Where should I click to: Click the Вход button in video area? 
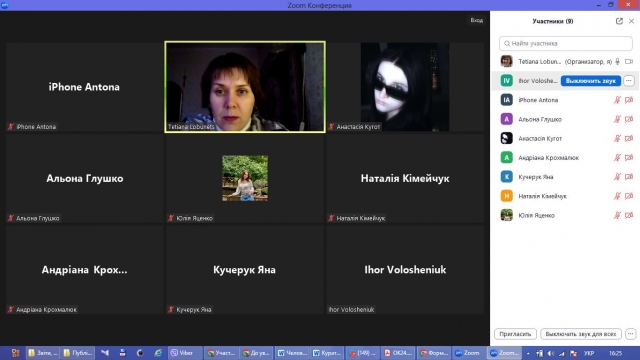[x=476, y=20]
